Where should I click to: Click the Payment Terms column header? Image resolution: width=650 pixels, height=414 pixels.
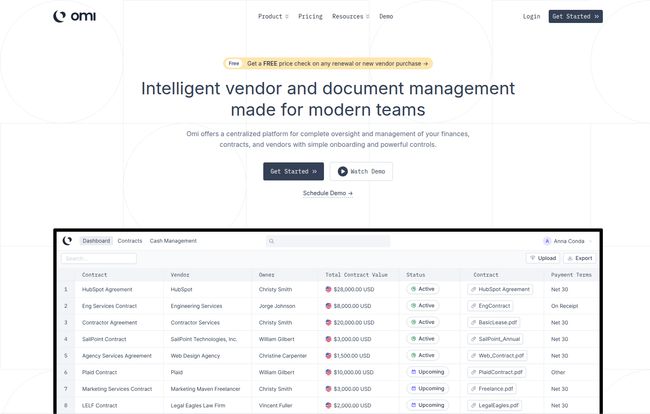pos(571,275)
